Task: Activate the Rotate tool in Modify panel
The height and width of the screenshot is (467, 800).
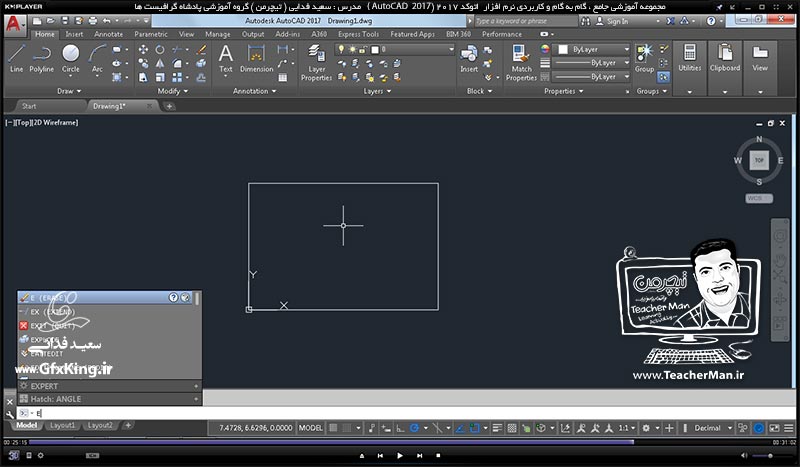Action: coord(160,50)
